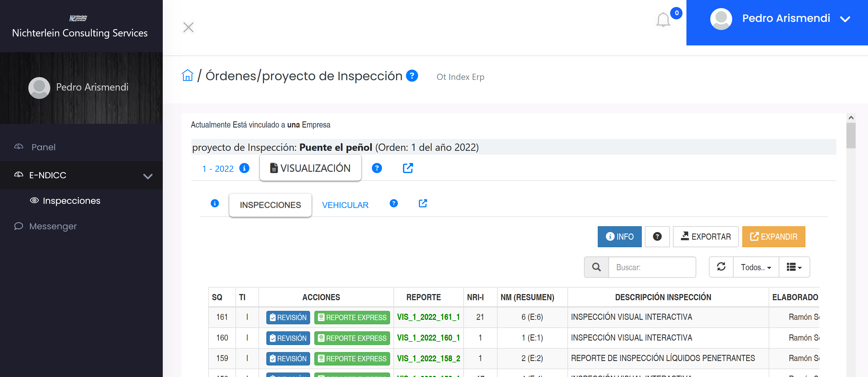Click the info icon left of the INSPECCIONES tab

coord(215,203)
